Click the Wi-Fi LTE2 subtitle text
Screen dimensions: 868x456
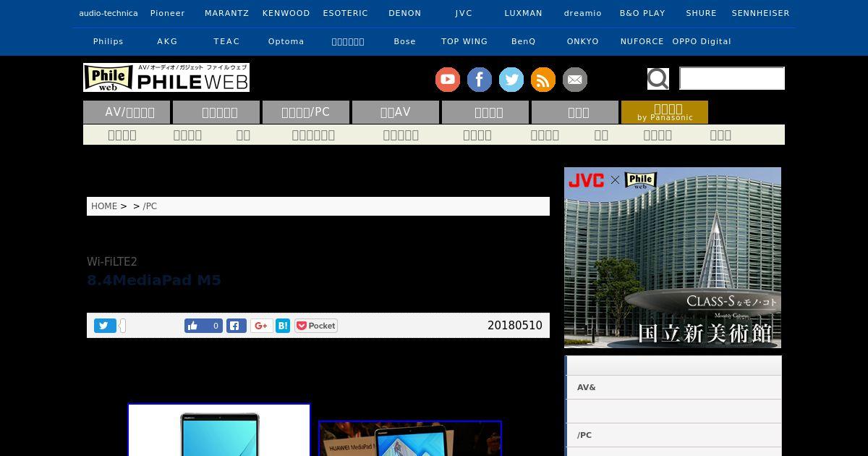coord(112,261)
